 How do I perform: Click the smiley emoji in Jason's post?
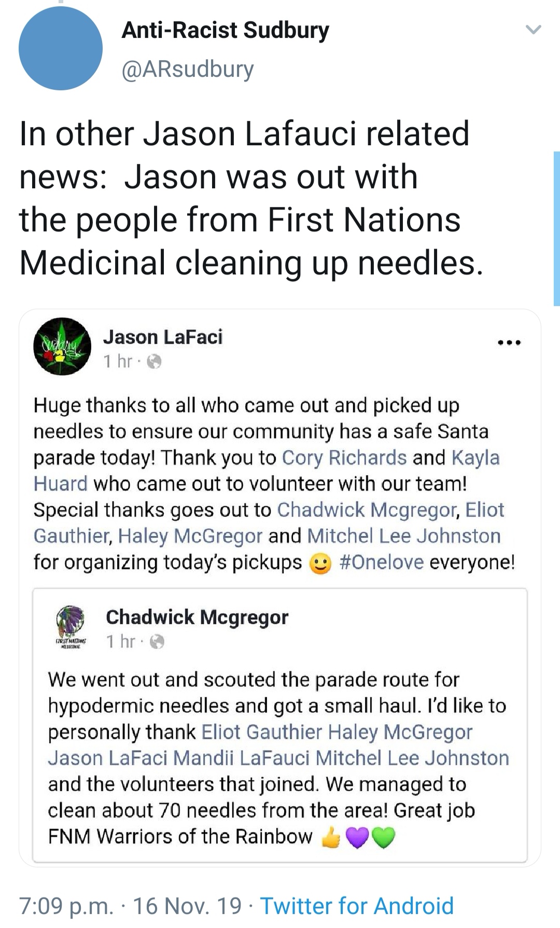coord(320,563)
